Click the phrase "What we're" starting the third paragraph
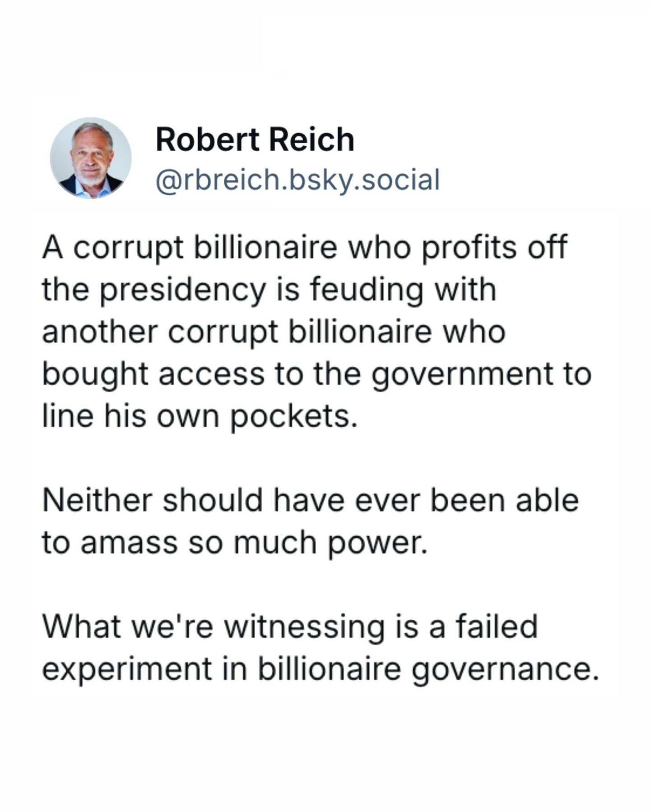Image resolution: width=650 pixels, height=812 pixels. coord(127,627)
